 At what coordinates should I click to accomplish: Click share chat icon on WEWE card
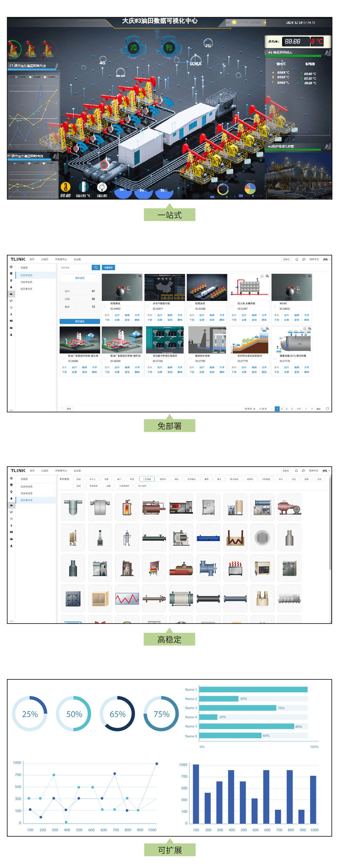(x=309, y=276)
